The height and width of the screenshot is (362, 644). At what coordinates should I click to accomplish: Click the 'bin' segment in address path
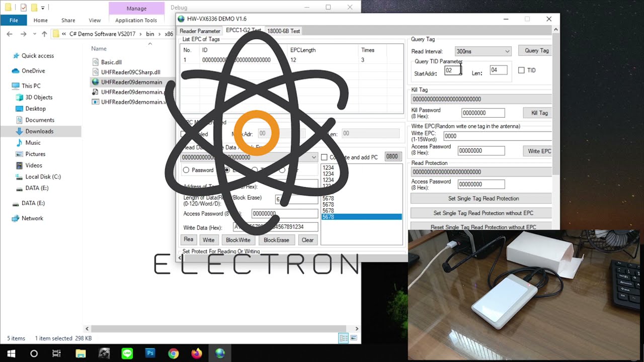(x=150, y=34)
